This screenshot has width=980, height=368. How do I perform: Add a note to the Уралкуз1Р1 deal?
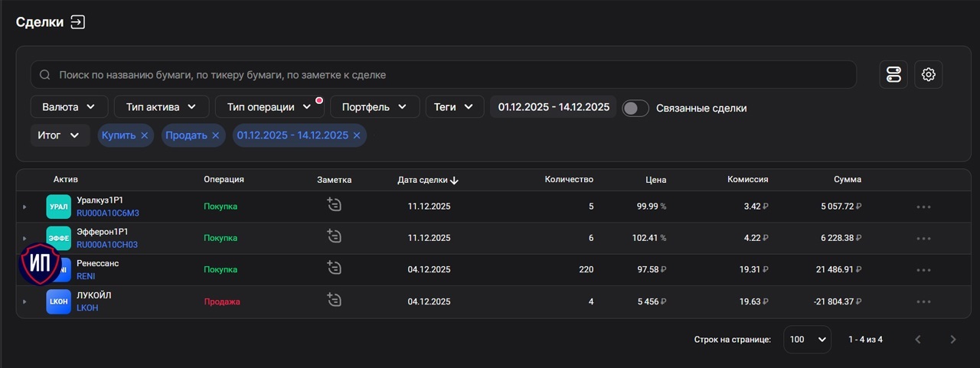[334, 204]
